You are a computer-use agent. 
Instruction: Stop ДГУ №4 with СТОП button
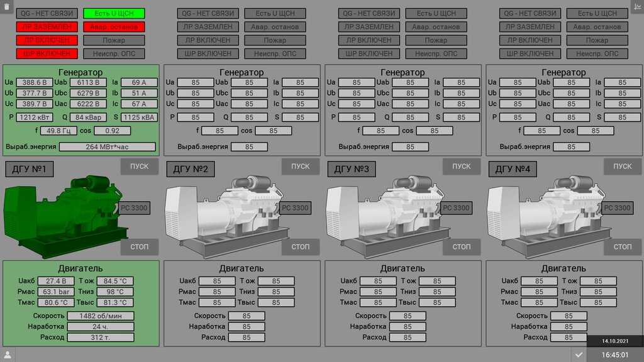622,246
